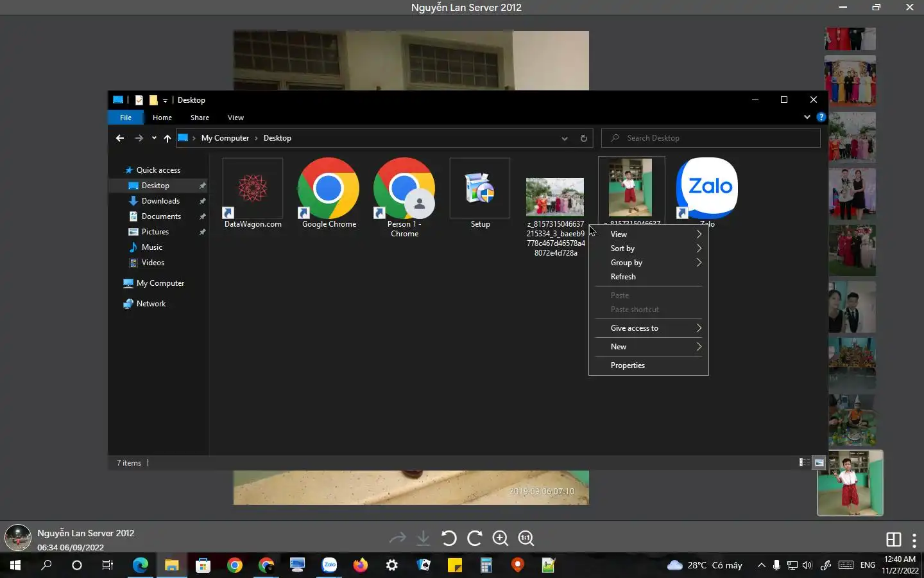Open Microsoft Edge from the taskbar
924x578 pixels.
(x=140, y=565)
